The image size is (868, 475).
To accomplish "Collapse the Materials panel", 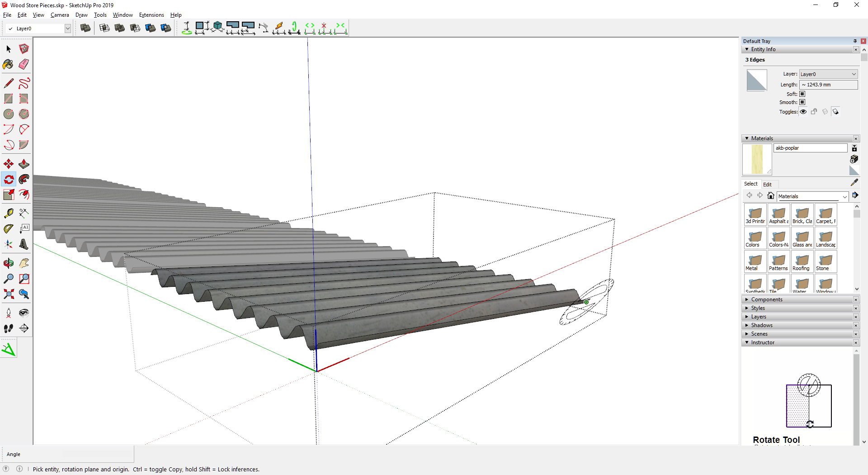I will click(747, 138).
